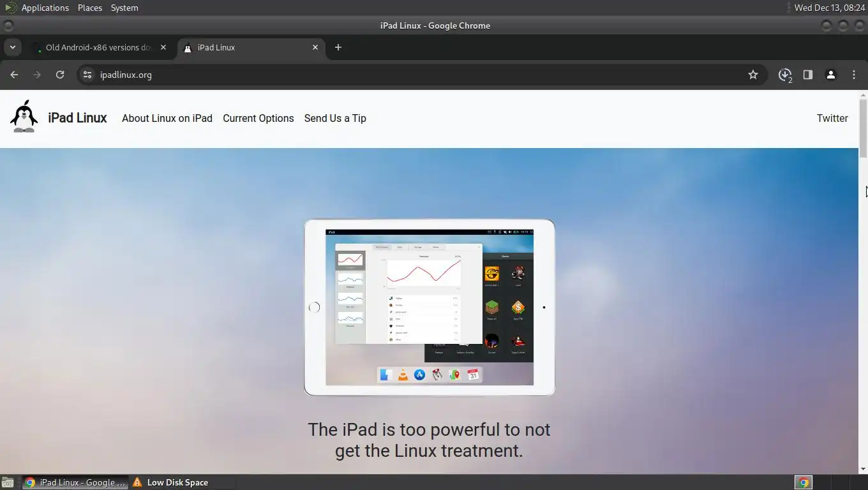Click the iPad screenshot image
868x490 pixels.
[x=430, y=308]
